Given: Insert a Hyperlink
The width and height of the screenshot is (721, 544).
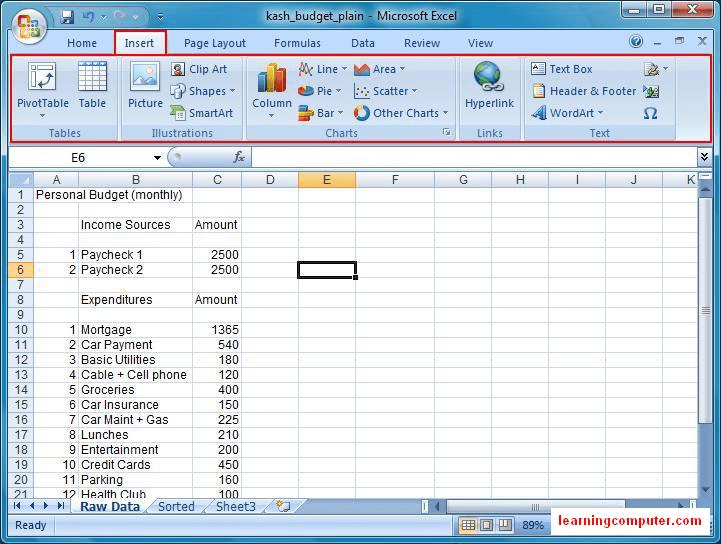Looking at the screenshot, I should 489,86.
